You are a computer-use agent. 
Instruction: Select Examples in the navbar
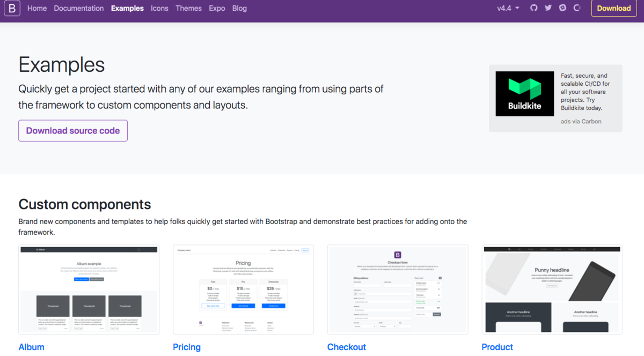tap(127, 8)
